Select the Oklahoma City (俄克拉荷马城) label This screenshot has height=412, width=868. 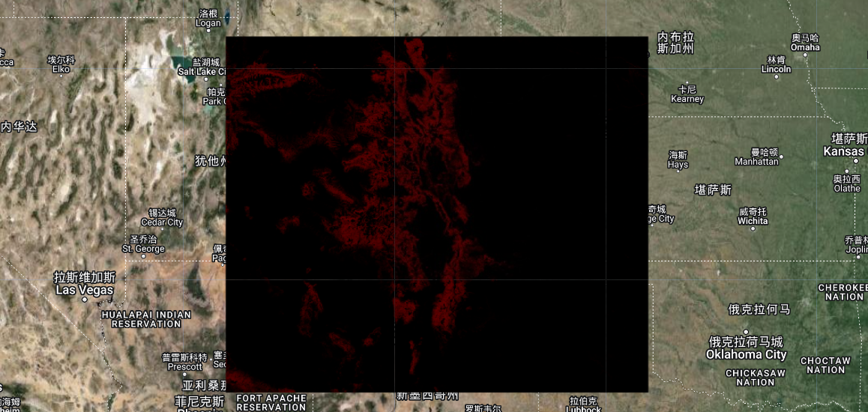[x=747, y=348]
